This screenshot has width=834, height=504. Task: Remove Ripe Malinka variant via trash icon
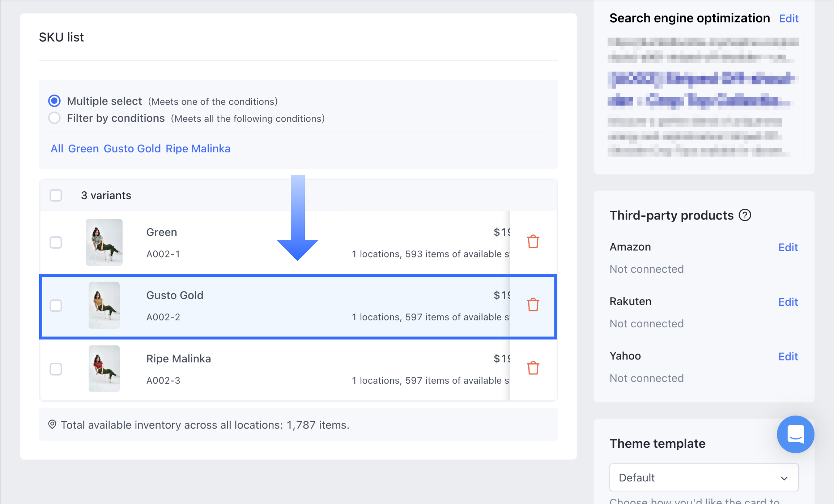[x=533, y=368]
